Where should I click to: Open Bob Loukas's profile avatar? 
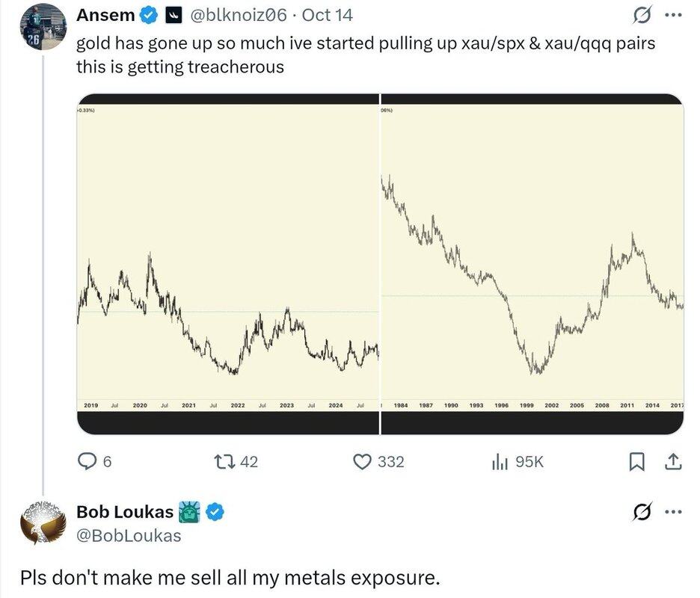(43, 522)
